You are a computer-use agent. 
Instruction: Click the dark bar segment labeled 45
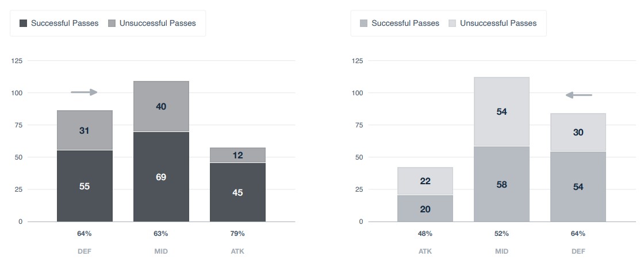point(237,192)
